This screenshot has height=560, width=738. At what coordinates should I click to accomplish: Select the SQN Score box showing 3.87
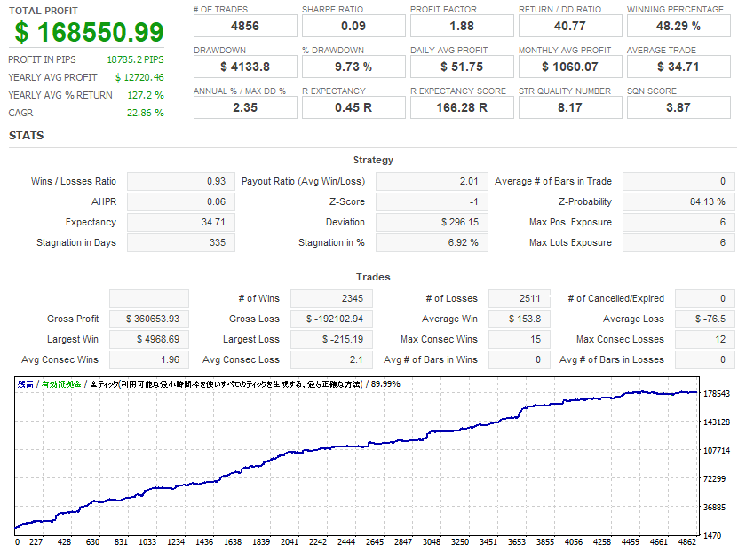pyautogui.click(x=678, y=107)
